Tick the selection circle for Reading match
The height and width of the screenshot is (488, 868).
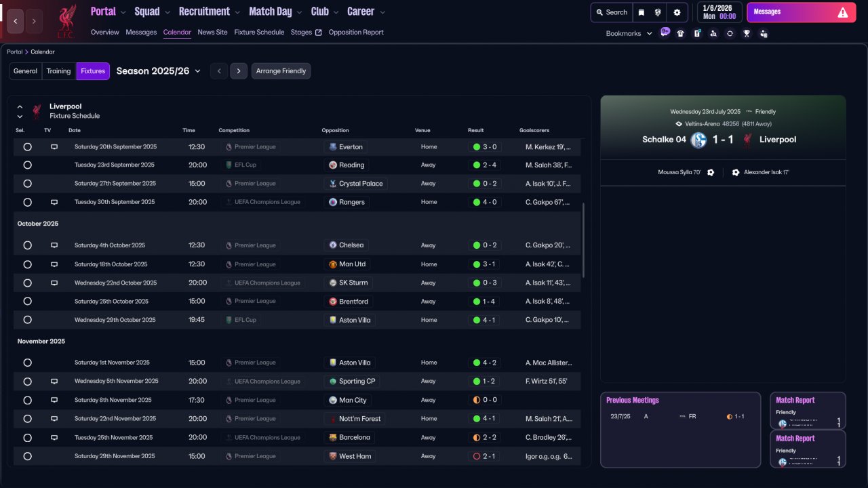[x=27, y=165]
